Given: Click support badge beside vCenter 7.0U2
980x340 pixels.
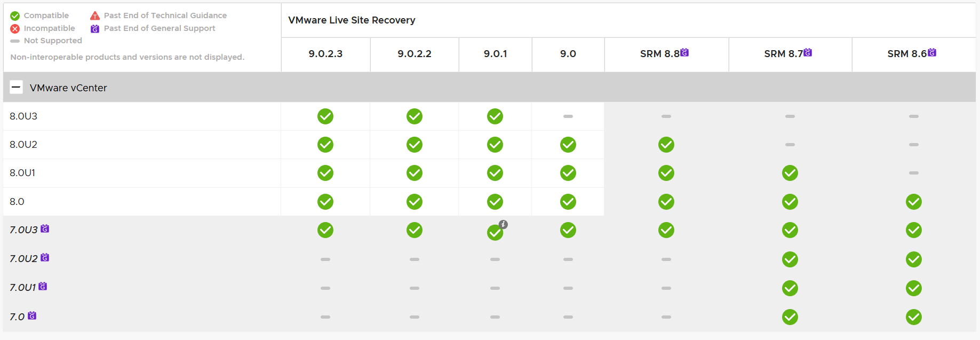Looking at the screenshot, I should (45, 258).
